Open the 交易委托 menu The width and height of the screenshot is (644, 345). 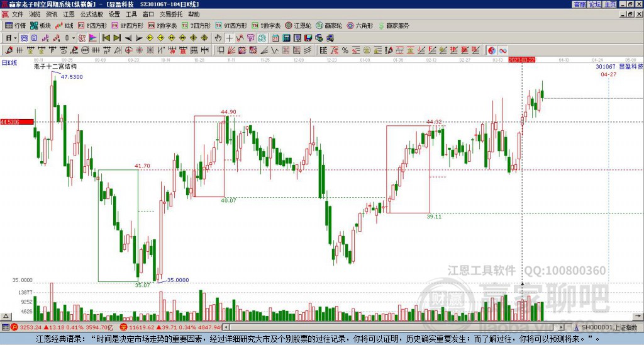point(171,14)
